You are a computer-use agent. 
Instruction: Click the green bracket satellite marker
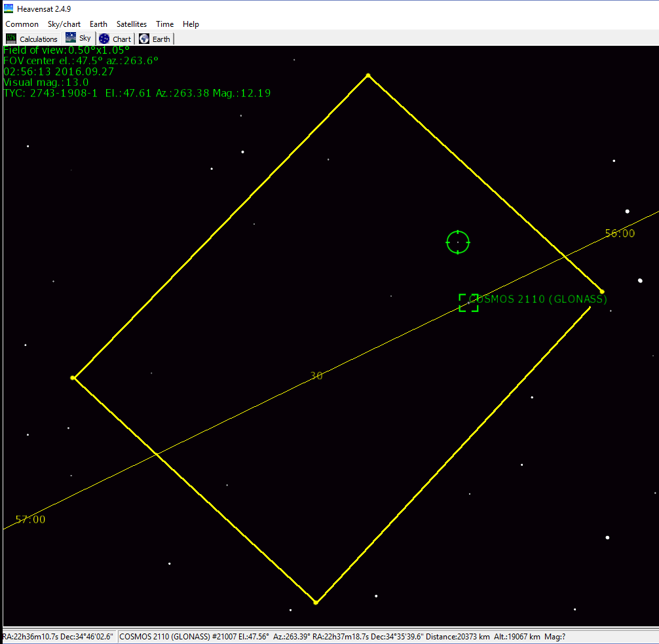468,303
